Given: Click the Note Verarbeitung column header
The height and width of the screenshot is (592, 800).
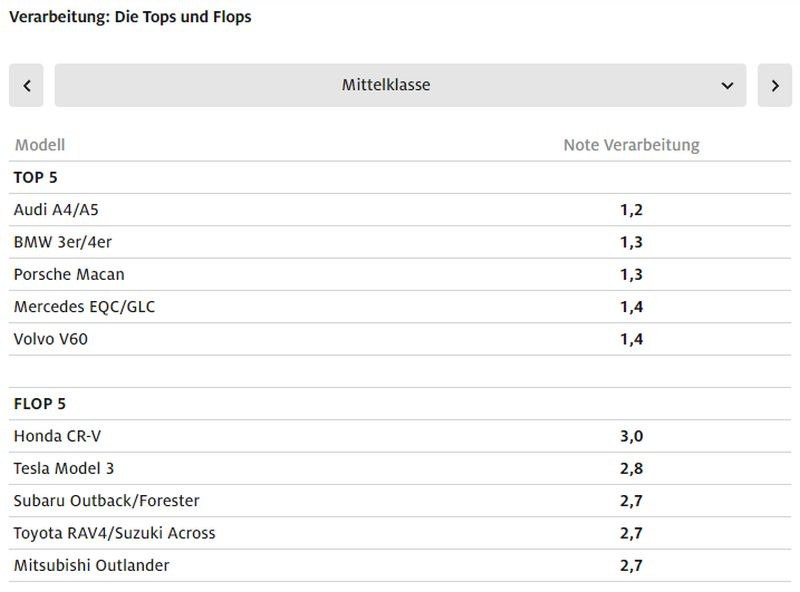Looking at the screenshot, I should point(631,145).
